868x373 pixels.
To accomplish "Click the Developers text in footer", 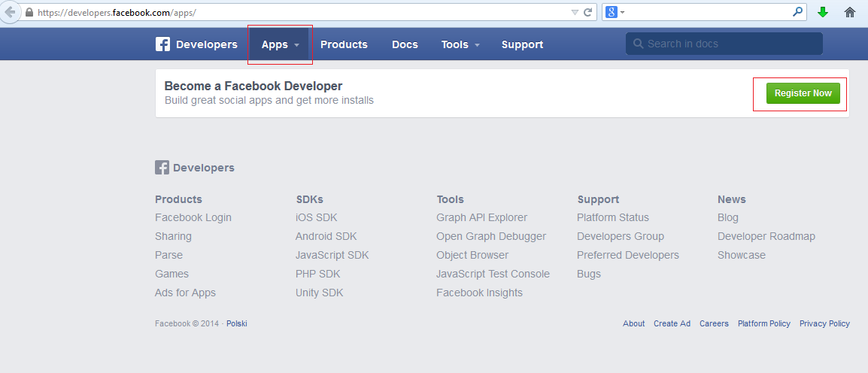I will tap(204, 168).
